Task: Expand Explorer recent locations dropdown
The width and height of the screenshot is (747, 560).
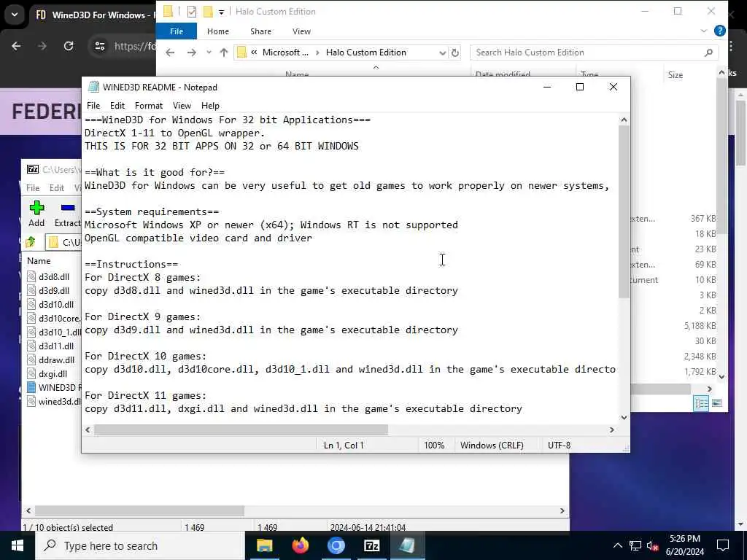Action: [x=209, y=52]
